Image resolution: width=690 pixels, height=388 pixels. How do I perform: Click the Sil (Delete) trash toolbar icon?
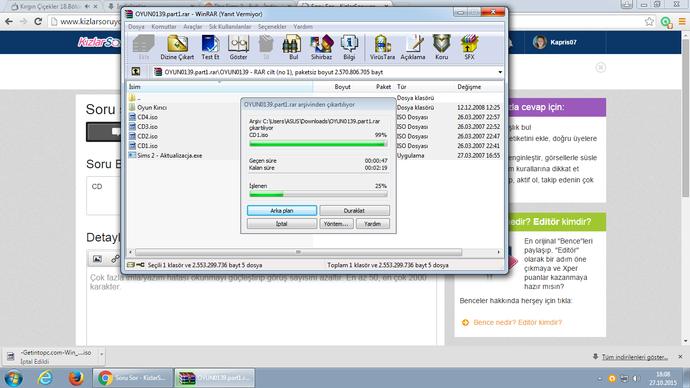click(266, 48)
